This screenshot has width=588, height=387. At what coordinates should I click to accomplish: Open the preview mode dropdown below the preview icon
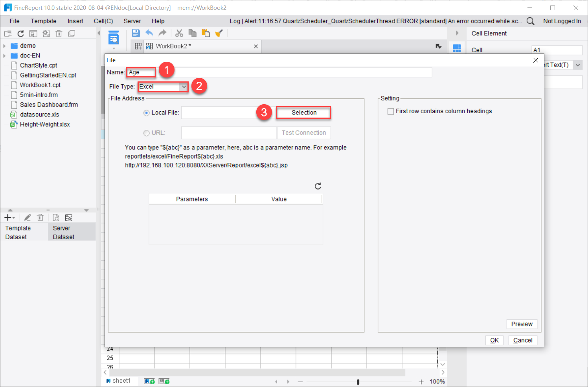pyautogui.click(x=114, y=48)
